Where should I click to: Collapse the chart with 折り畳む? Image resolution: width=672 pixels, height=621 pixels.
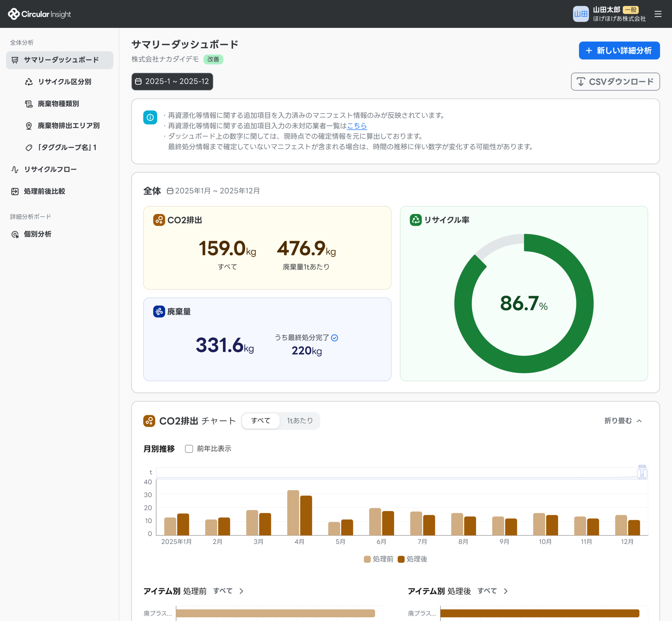pos(623,421)
